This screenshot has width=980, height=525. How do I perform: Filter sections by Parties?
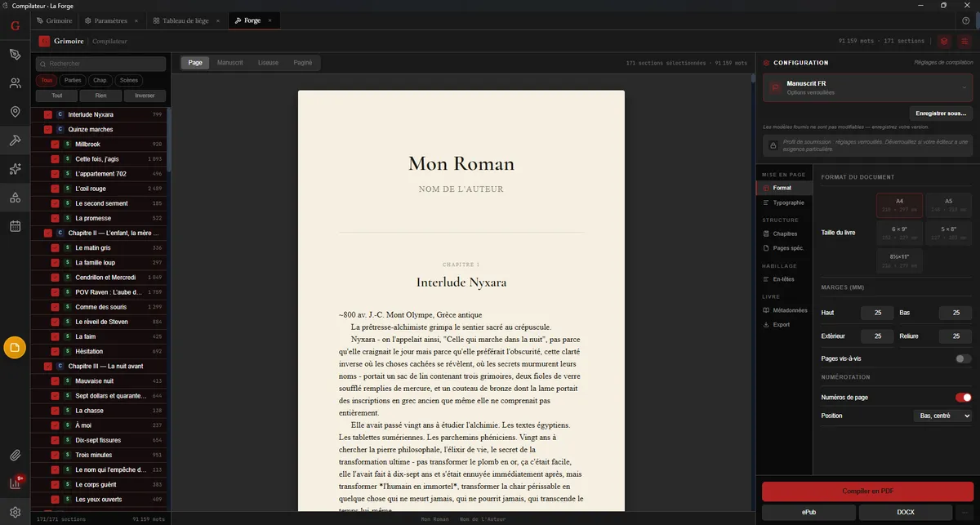click(73, 80)
